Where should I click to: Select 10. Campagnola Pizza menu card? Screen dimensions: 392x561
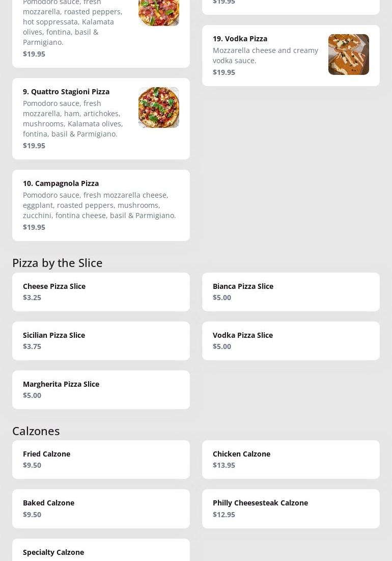coord(101,205)
